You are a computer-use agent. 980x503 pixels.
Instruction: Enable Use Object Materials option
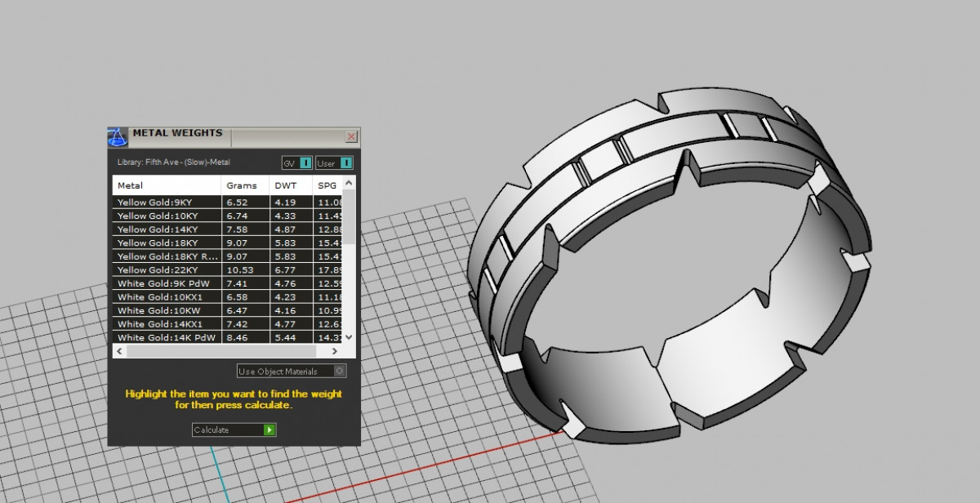[340, 371]
